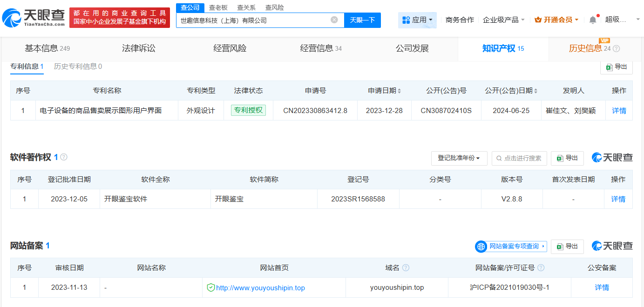The image size is (644, 307).
Task: Click help icon next to 软件著作权
Action: tap(64, 157)
